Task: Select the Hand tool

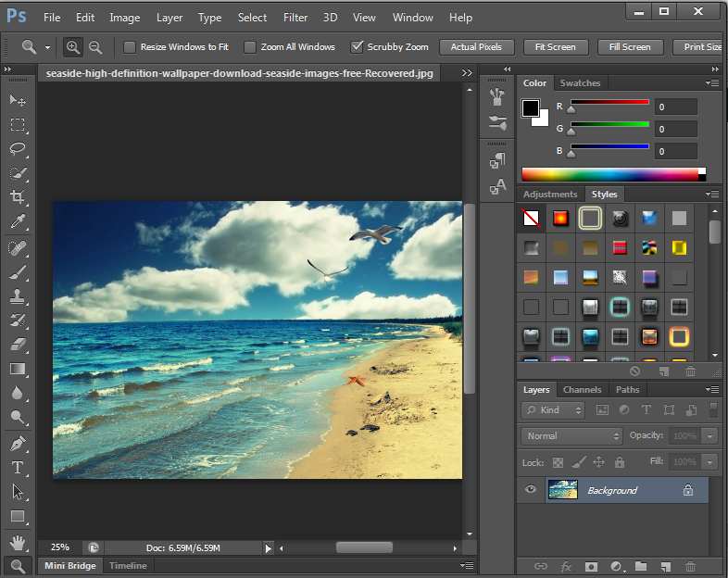Action: 18,541
